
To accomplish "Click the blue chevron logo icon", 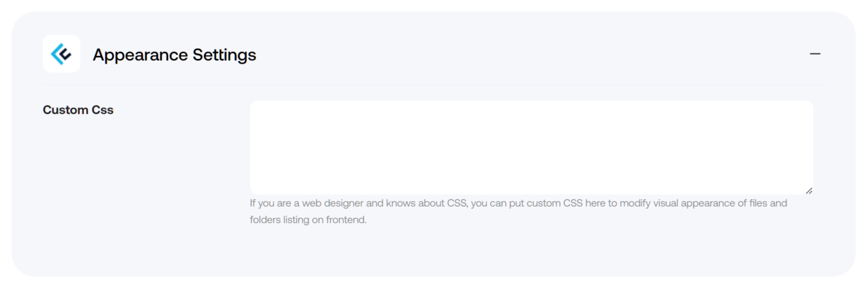I will [x=61, y=54].
